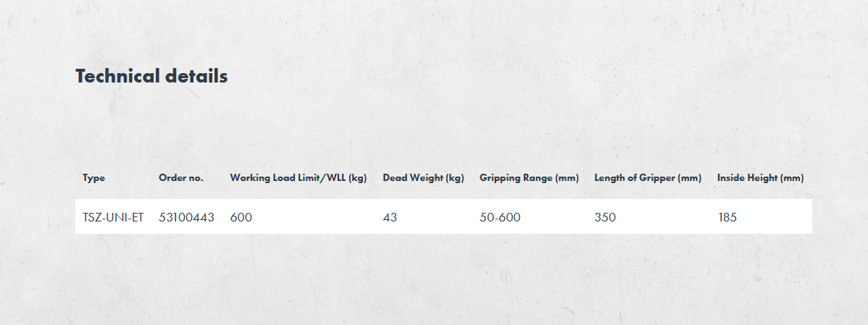The width and height of the screenshot is (868, 325).
Task: Select the Length of Gripper column header
Action: pos(648,178)
